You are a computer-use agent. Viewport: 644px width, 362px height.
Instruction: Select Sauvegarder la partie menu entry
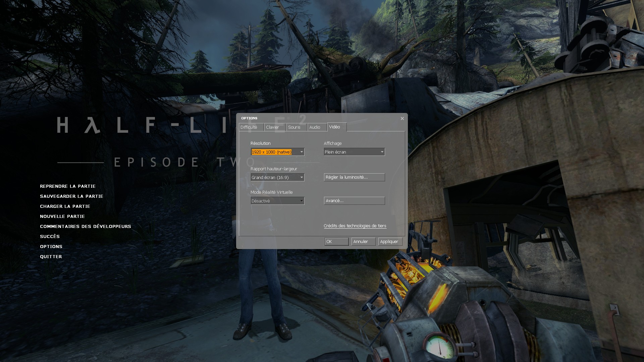[x=71, y=196]
